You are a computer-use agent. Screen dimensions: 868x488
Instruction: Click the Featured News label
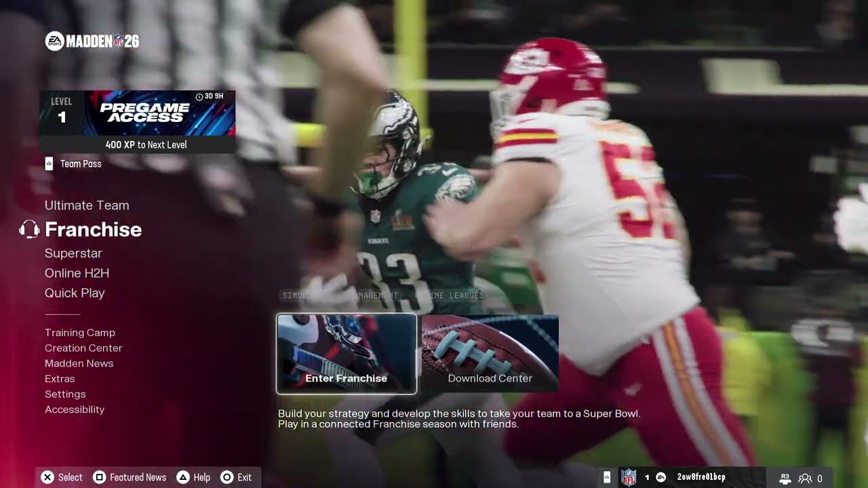(138, 477)
